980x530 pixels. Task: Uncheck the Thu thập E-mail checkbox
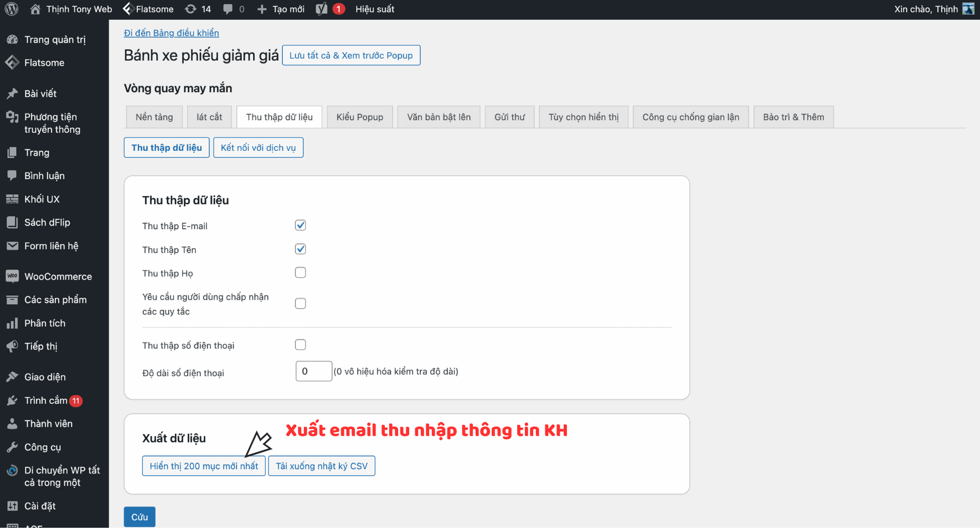pyautogui.click(x=301, y=226)
